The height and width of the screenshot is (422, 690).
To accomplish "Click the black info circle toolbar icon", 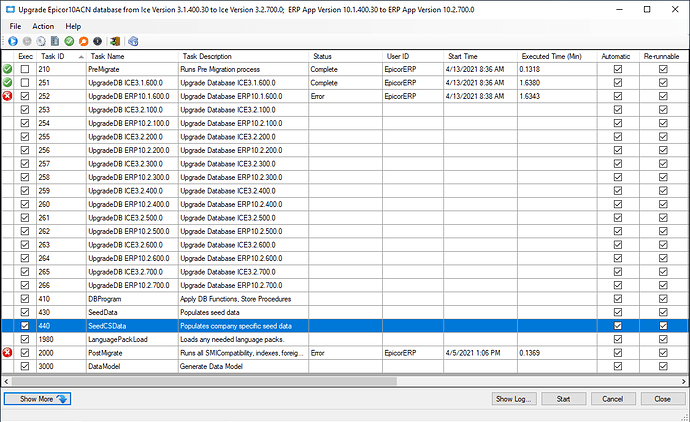I will (97, 41).
